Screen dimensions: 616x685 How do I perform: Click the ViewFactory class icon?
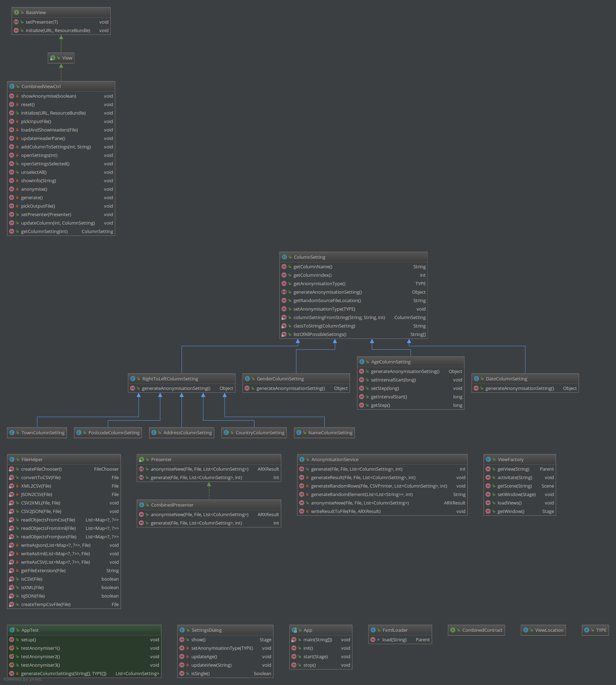[488, 459]
